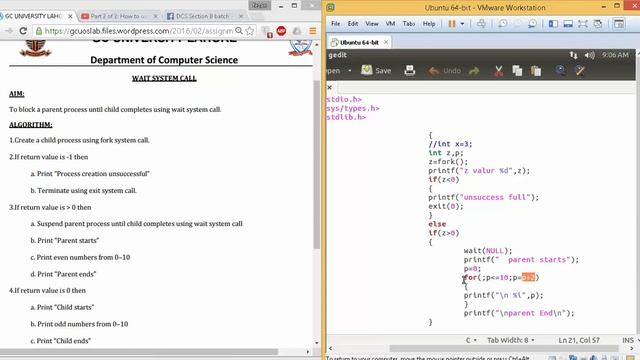640x360 pixels.
Task: Click the Find and Replace icon in gedit
Action: (580, 71)
